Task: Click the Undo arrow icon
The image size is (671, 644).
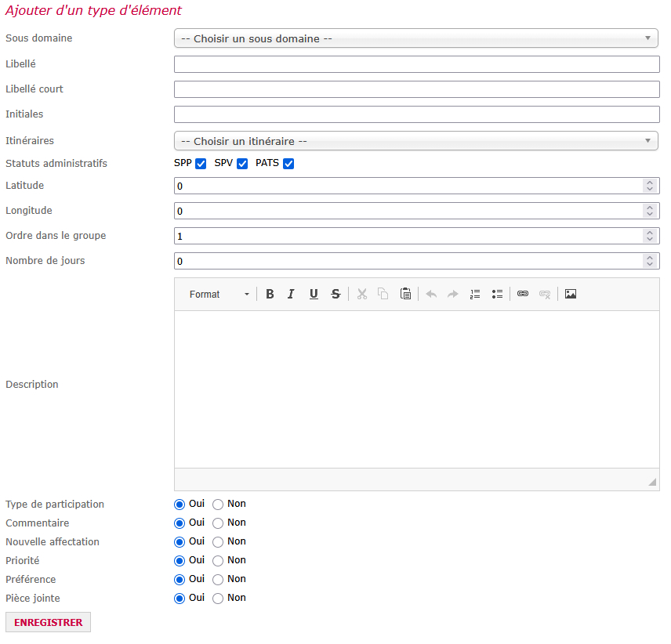Action: 431,295
